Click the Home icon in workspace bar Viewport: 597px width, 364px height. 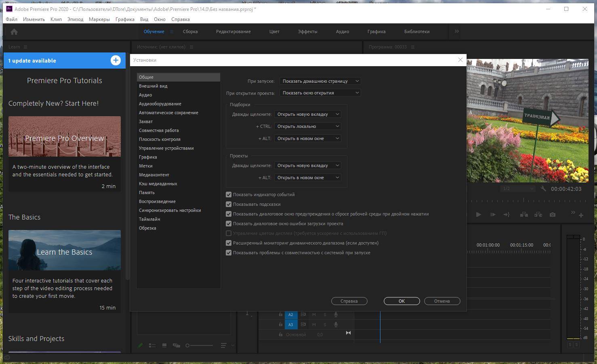pyautogui.click(x=14, y=31)
